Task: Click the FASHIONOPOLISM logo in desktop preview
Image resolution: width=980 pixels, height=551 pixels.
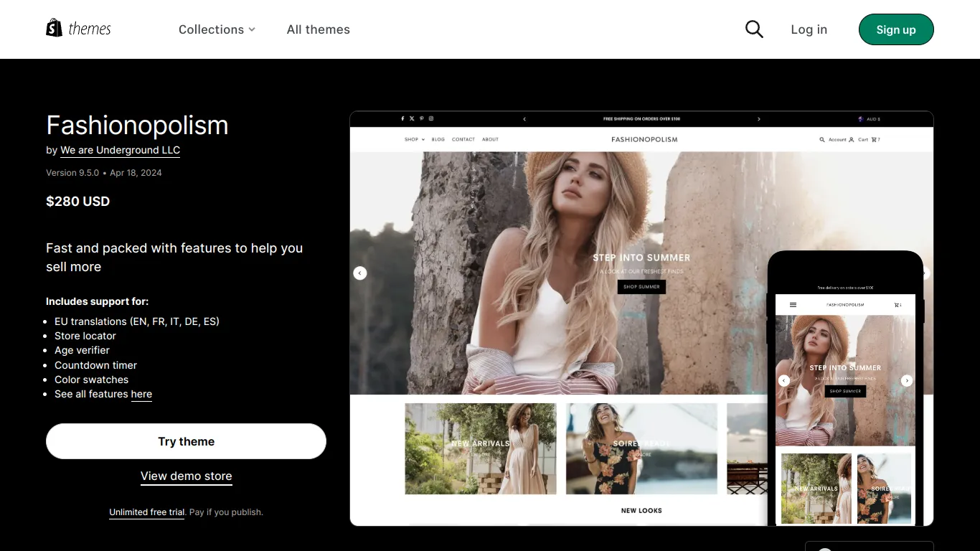Action: point(644,139)
